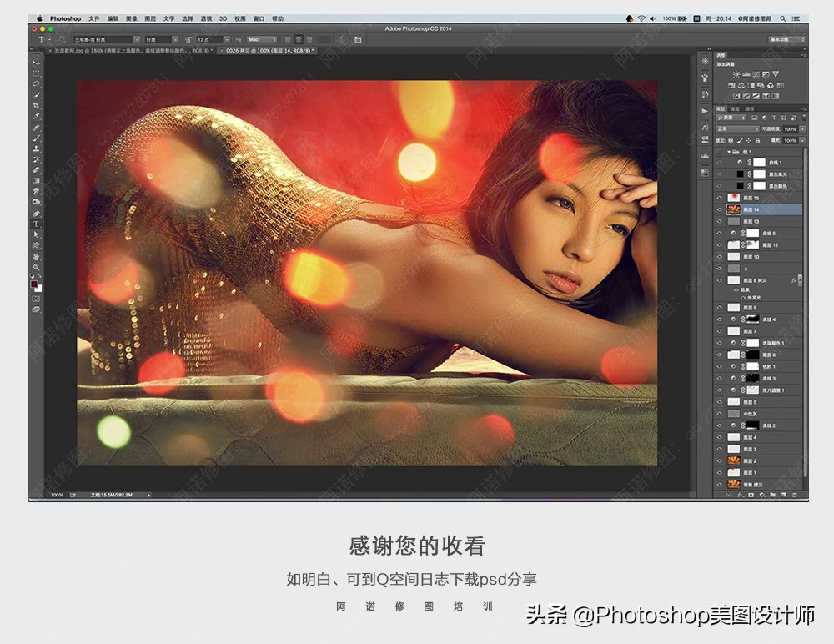Left-align text in the options bar
This screenshot has height=644, width=834.
click(289, 39)
